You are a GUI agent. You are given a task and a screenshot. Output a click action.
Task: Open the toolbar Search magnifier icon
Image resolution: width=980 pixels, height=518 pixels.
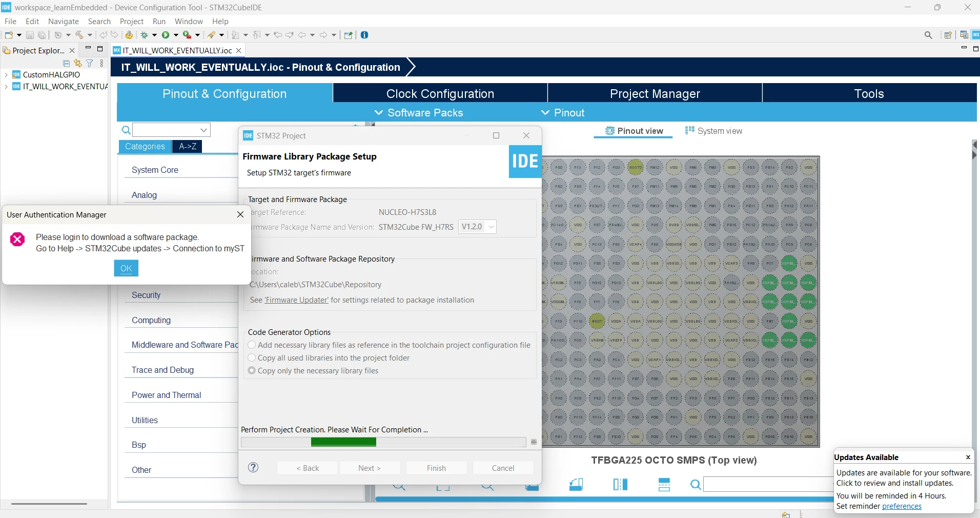pyautogui.click(x=928, y=35)
